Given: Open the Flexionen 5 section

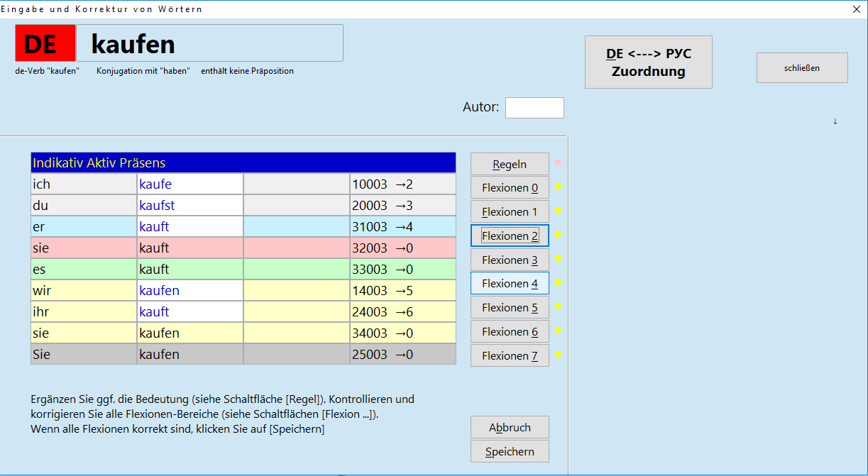Looking at the screenshot, I should click(510, 307).
